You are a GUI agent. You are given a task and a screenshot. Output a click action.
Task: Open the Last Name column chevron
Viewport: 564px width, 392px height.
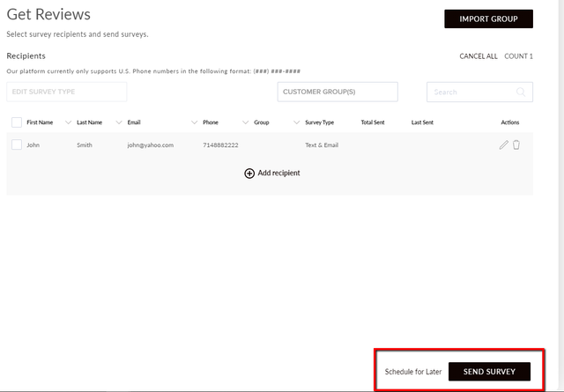tap(119, 122)
